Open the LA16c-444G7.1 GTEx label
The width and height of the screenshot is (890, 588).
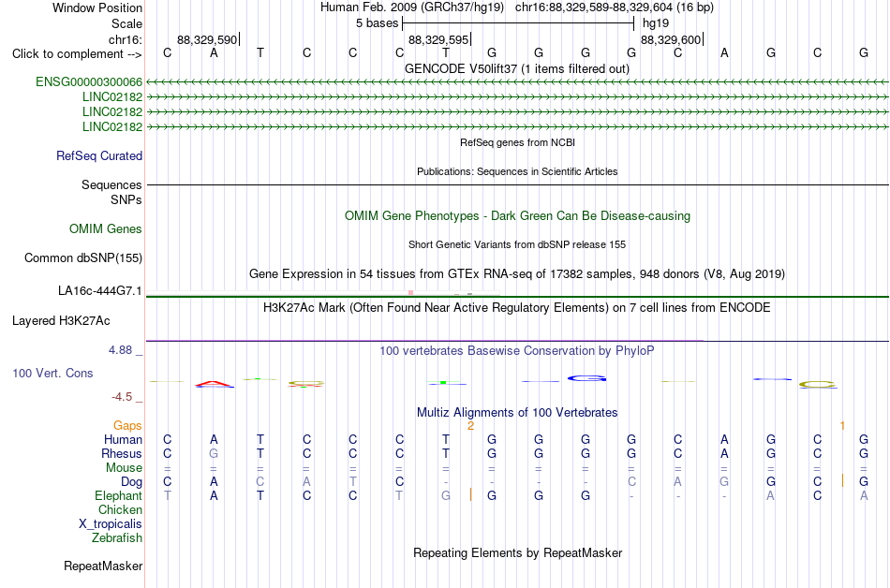click(100, 291)
